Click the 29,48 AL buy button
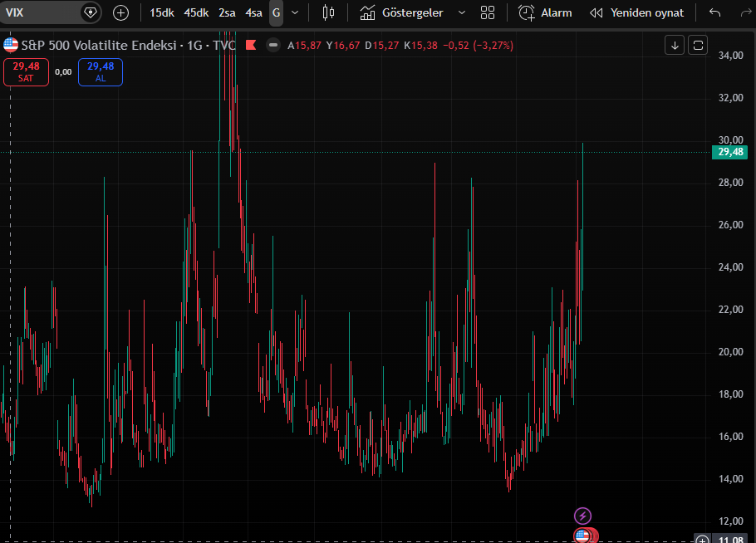This screenshot has width=756, height=543. pos(101,72)
